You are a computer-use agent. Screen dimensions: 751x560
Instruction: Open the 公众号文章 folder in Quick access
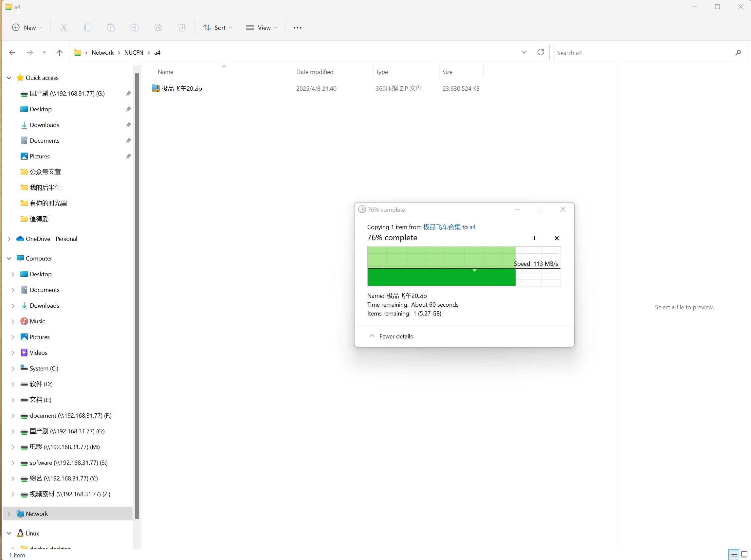click(45, 172)
